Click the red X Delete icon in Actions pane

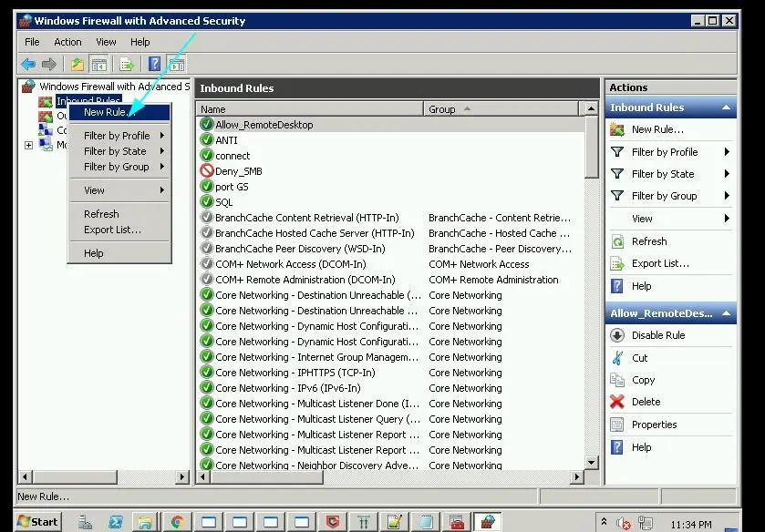617,402
